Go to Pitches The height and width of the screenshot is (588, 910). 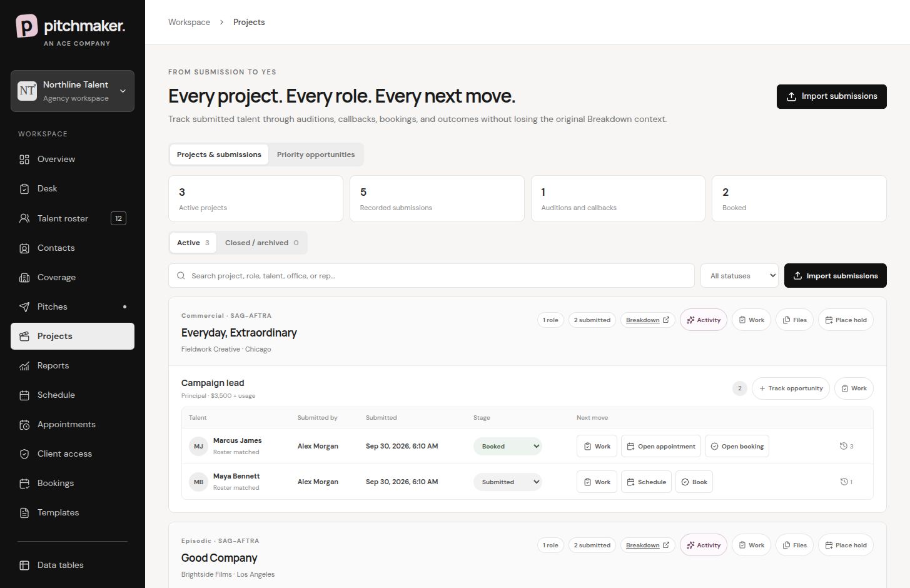(x=73, y=307)
